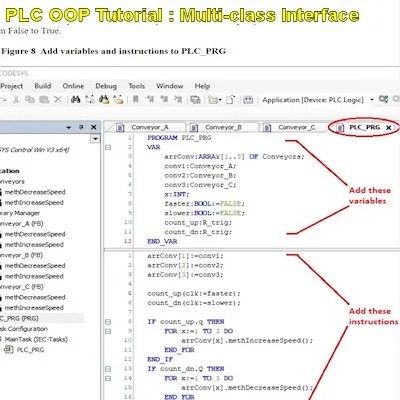Viewport: 400px width, 400px height.
Task: Click the first bookmark navigation arrow icon
Action: pyautogui.click(x=150, y=99)
